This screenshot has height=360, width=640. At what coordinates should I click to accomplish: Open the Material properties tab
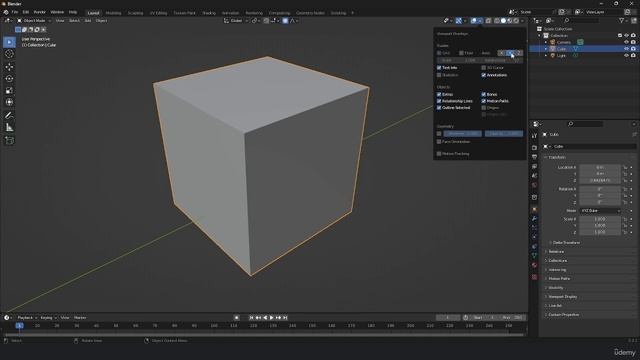[x=534, y=265]
